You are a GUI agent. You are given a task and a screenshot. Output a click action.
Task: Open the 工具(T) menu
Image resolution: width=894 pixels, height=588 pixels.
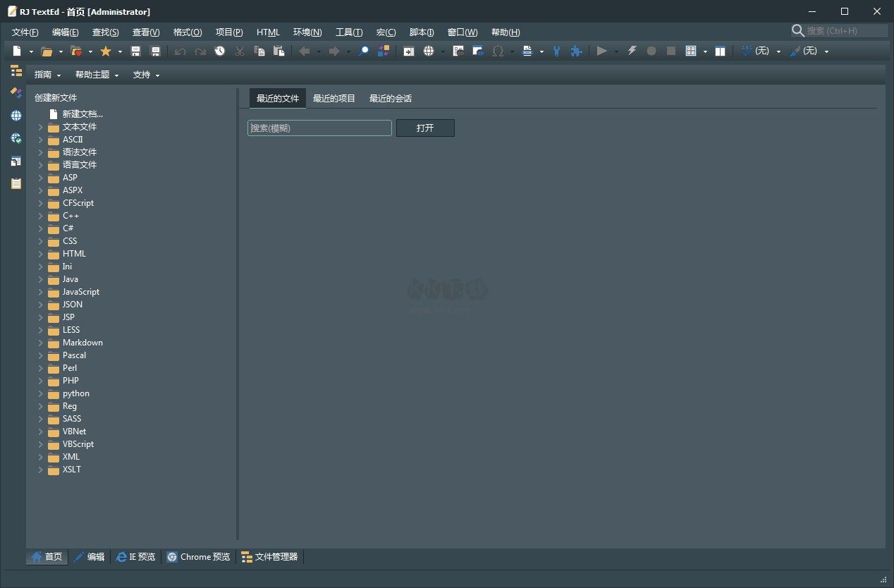349,32
